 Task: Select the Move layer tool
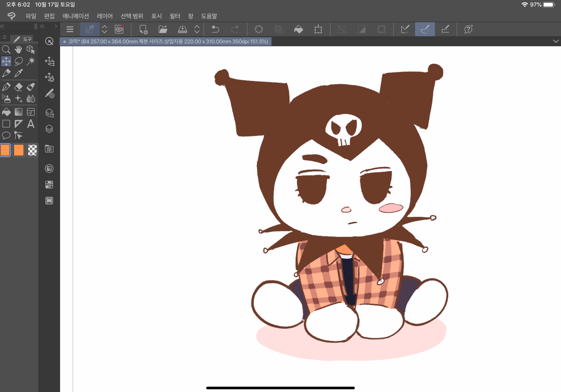click(6, 61)
